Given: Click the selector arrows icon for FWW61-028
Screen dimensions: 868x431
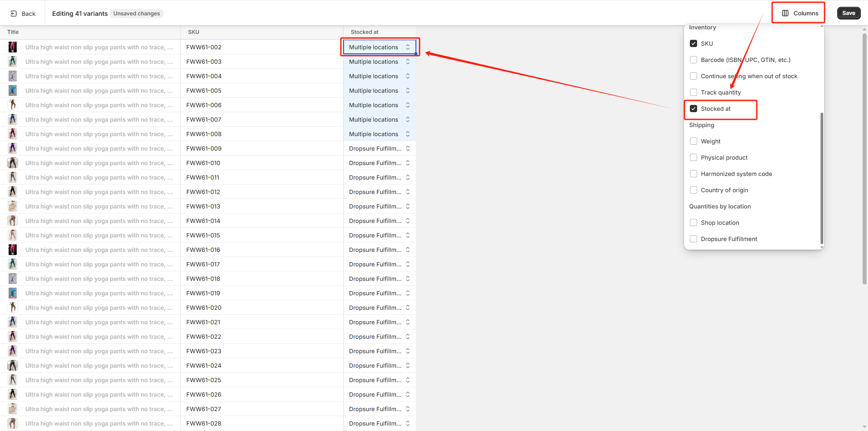Looking at the screenshot, I should [408, 423].
